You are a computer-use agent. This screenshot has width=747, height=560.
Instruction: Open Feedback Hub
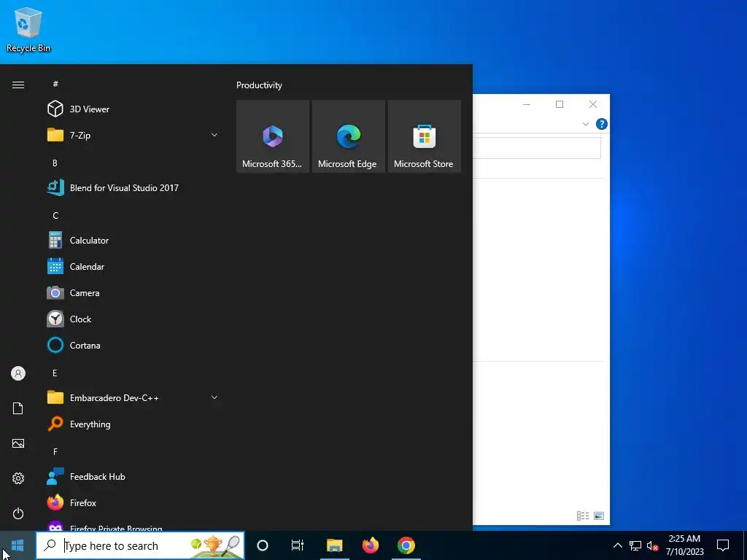point(133,477)
